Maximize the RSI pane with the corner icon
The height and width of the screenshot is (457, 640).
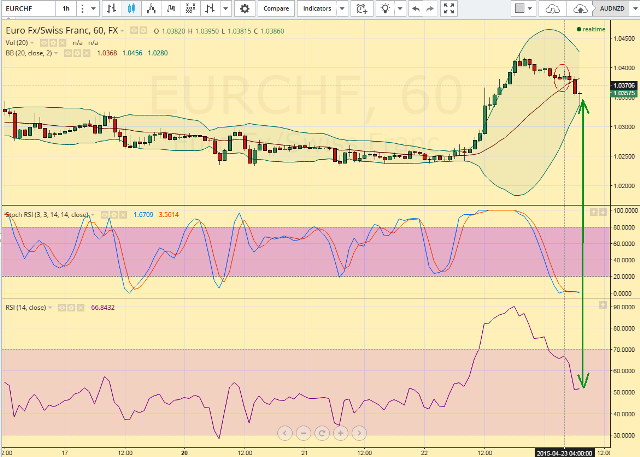tap(603, 305)
